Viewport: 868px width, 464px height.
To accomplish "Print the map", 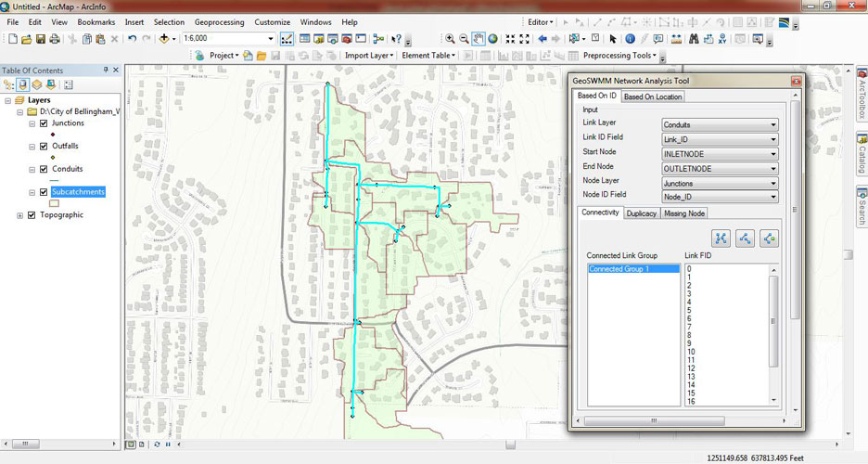I will pyautogui.click(x=54, y=39).
